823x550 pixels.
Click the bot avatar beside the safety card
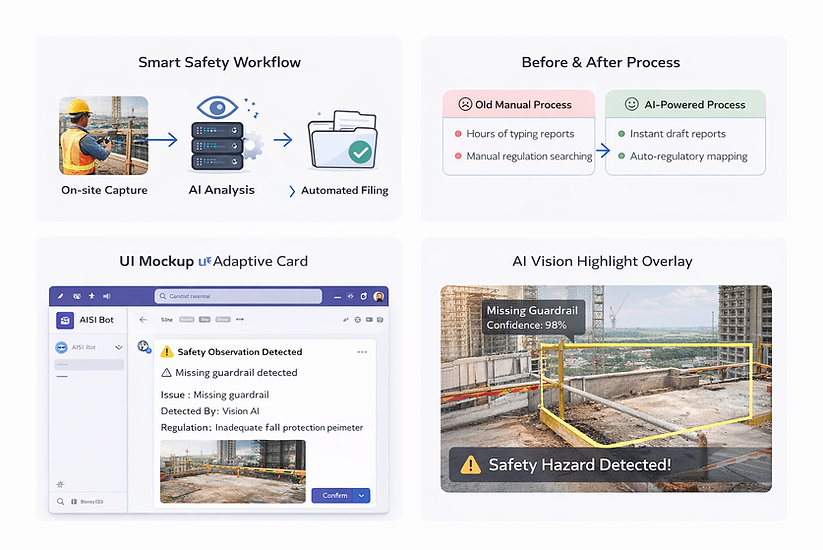tap(144, 346)
